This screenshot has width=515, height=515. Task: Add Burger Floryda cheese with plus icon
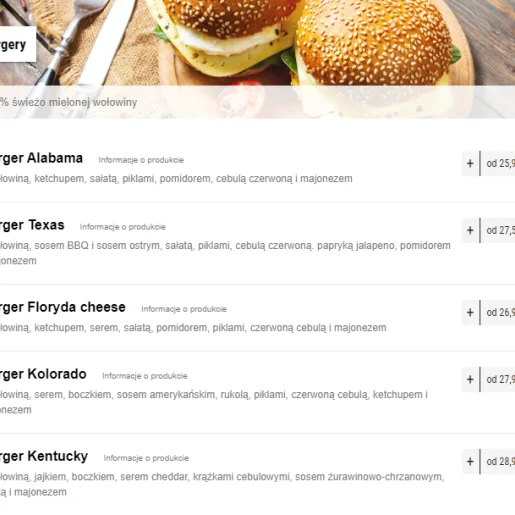470,313
